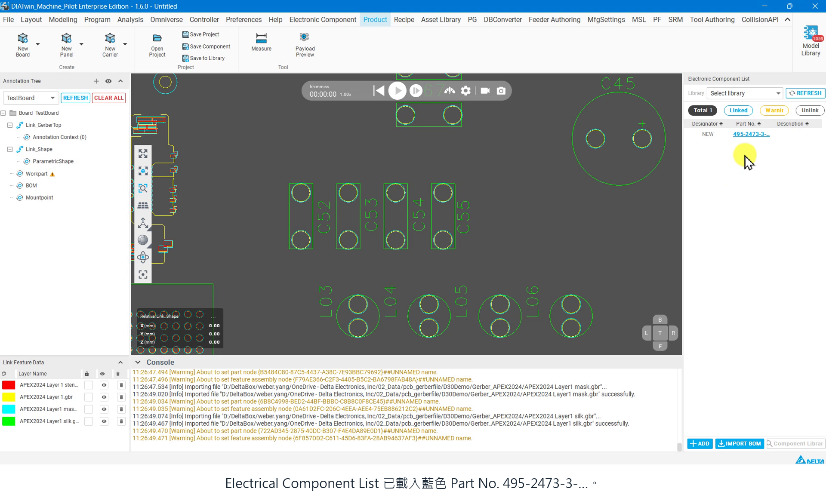Hide the APEX2024 Layer 1.gbr layer
826x504 pixels.
click(104, 397)
